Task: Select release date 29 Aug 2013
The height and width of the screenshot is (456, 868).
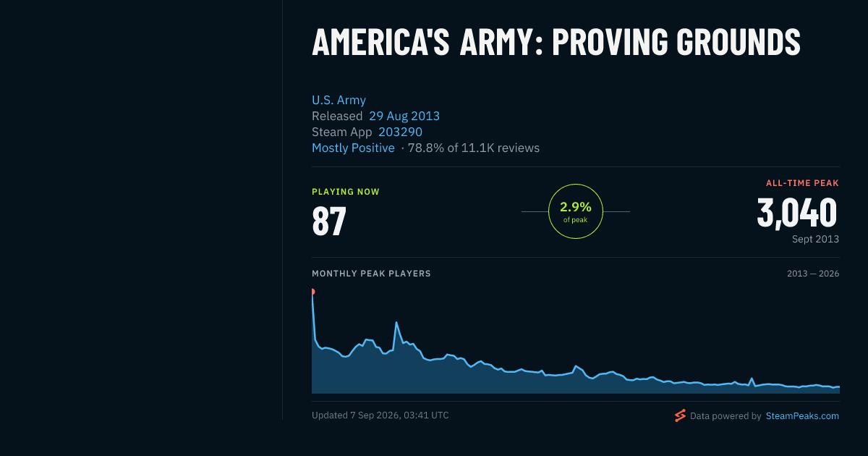Action: (404, 116)
